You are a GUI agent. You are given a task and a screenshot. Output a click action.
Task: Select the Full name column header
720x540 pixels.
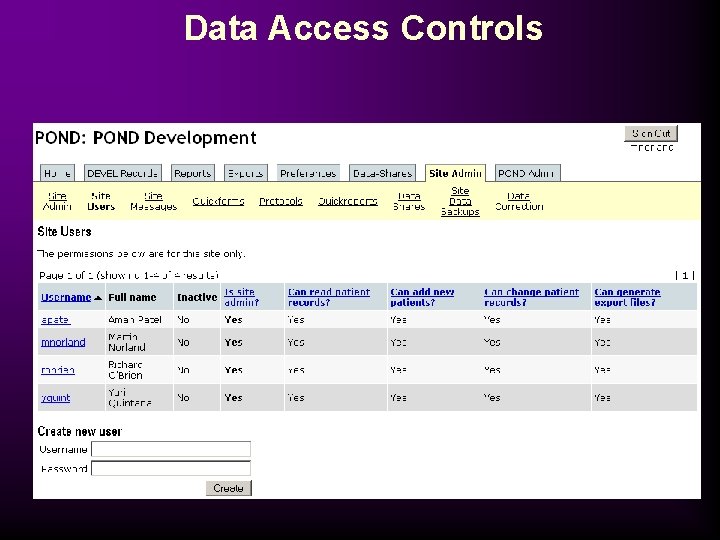coord(132,297)
